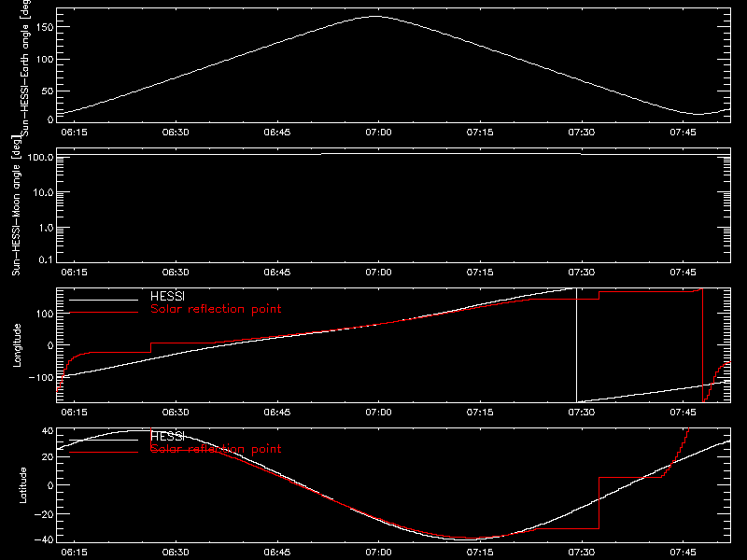The image size is (747, 560).
Task: Click 07:15 time label under Longitude plot
Action: tap(480, 413)
